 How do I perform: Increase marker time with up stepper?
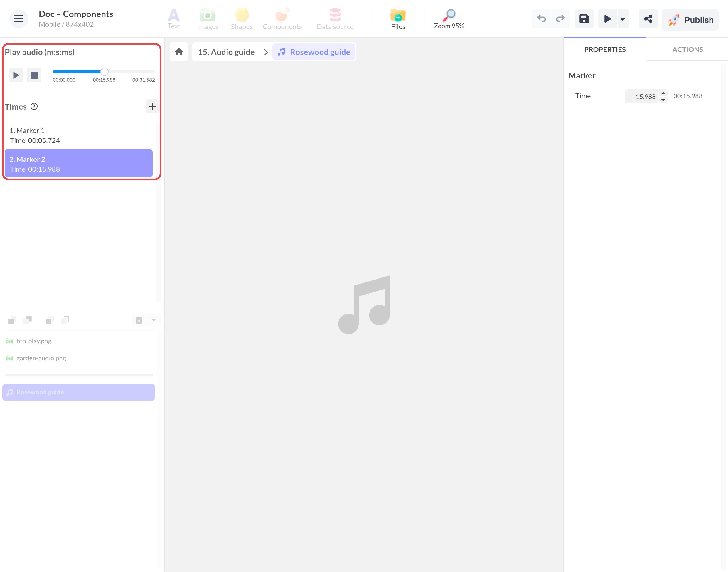tap(663, 93)
